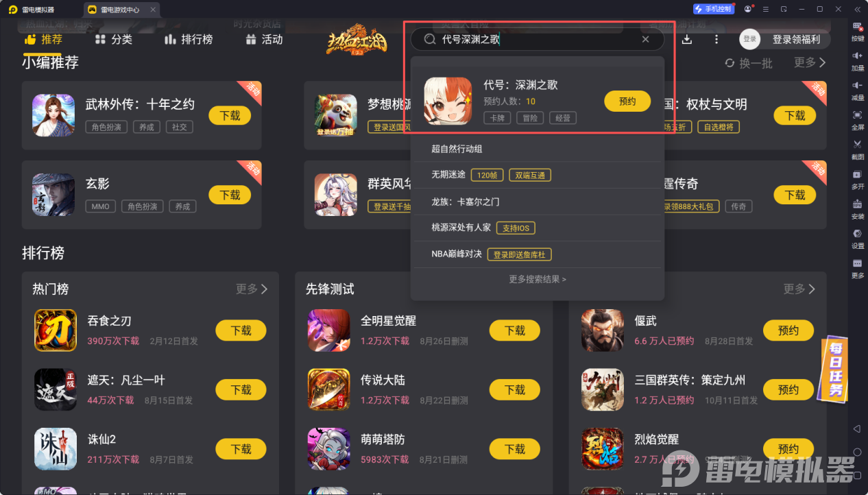Select 龙族：卡塞尔之门 search suggestion

(537, 202)
